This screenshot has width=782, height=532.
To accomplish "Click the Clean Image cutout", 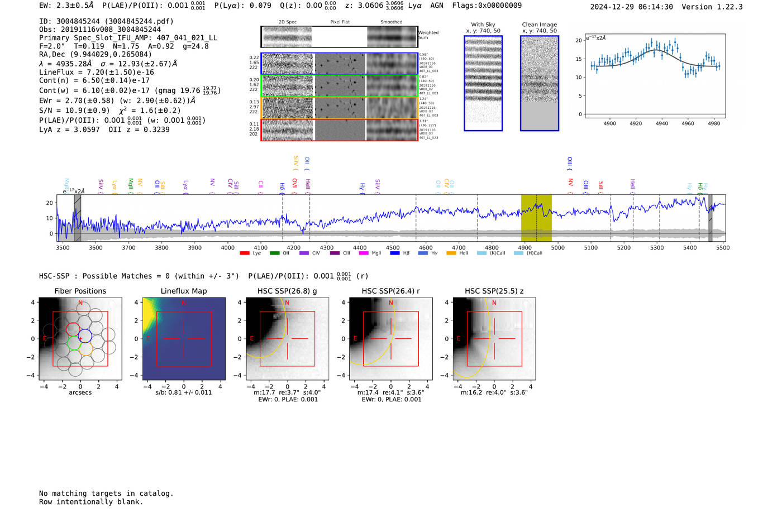I will coord(540,83).
